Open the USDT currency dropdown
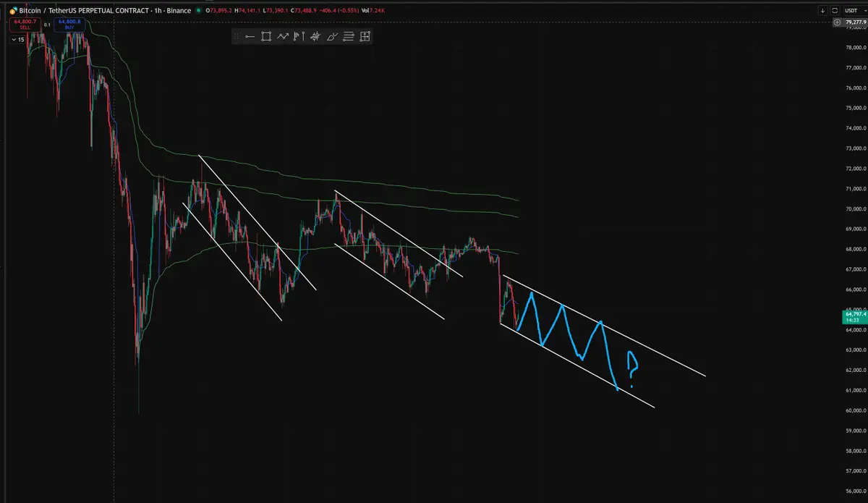The height and width of the screenshot is (503, 868). point(856,11)
